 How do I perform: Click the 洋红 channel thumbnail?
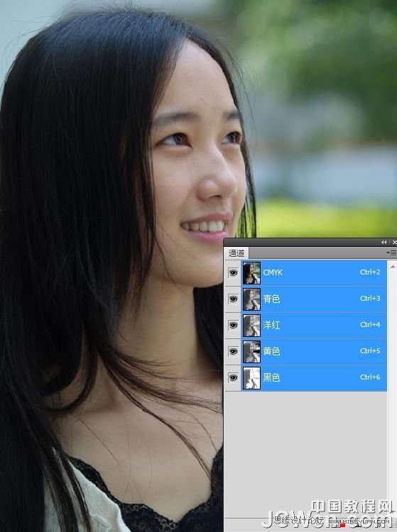[251, 326]
